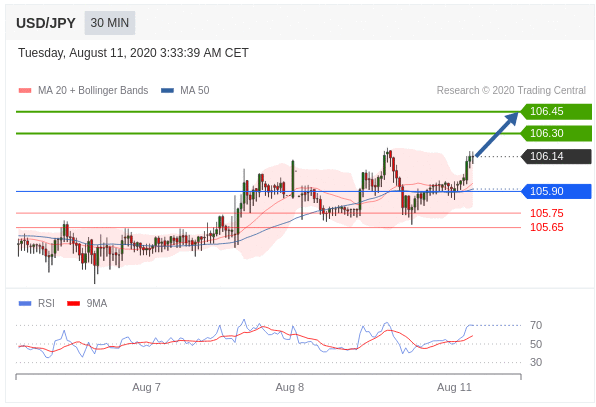The image size is (596, 407).
Task: Click the Aug 11 date axis label
Action: click(454, 387)
